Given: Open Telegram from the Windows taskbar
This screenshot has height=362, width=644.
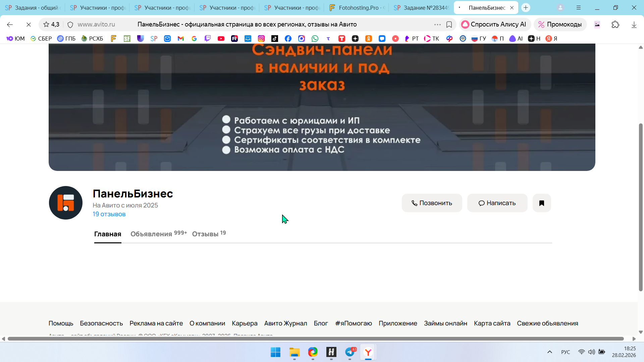Looking at the screenshot, I should tap(350, 352).
